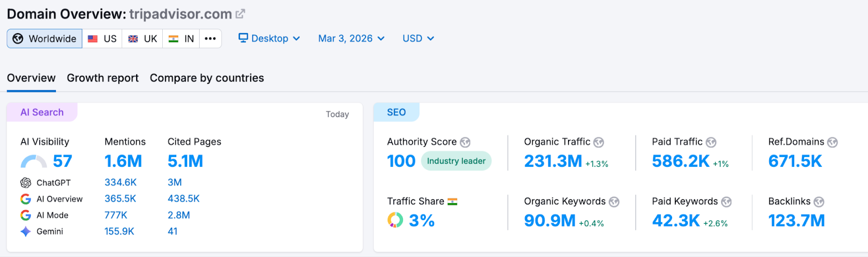Open Gemini cited pages 41
Image resolution: width=868 pixels, height=257 pixels.
click(173, 231)
